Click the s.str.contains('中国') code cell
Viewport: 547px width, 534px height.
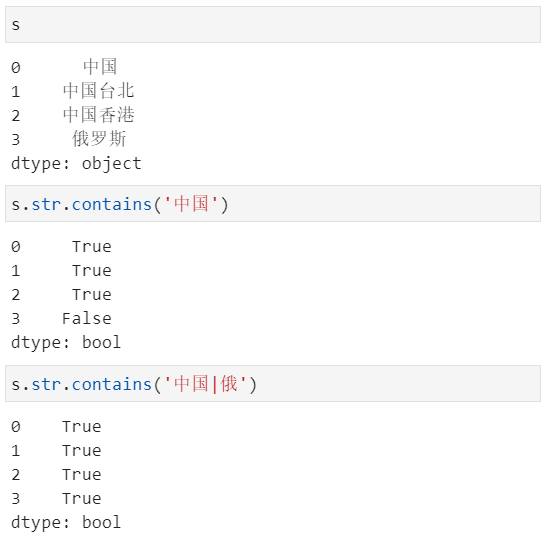[273, 204]
